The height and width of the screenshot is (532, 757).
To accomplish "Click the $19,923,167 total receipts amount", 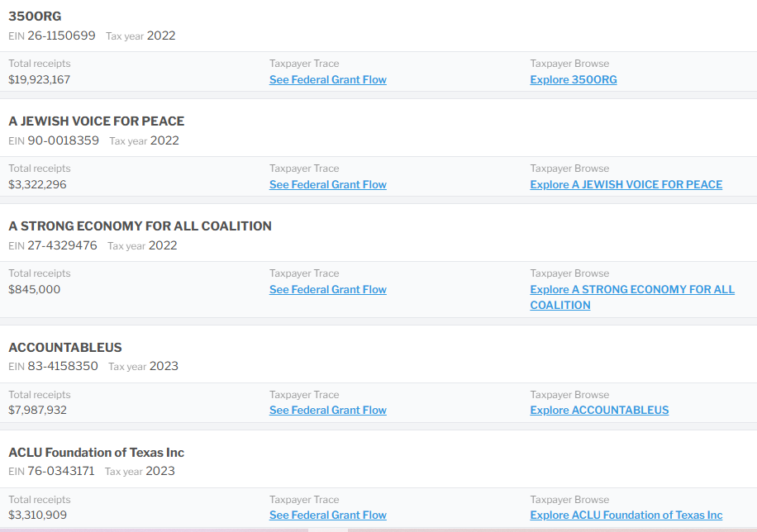I will [39, 80].
